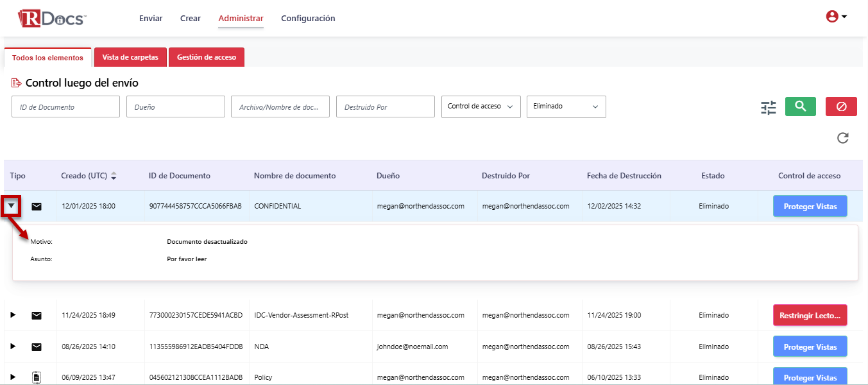Open the user account profile menu
This screenshot has height=385, width=868.
[x=836, y=17]
